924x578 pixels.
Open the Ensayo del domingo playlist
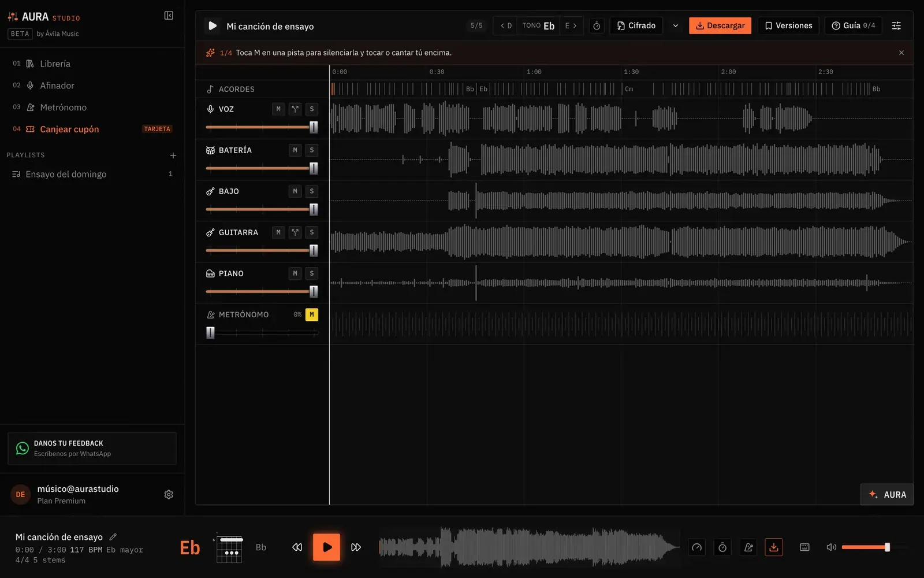pyautogui.click(x=92, y=174)
